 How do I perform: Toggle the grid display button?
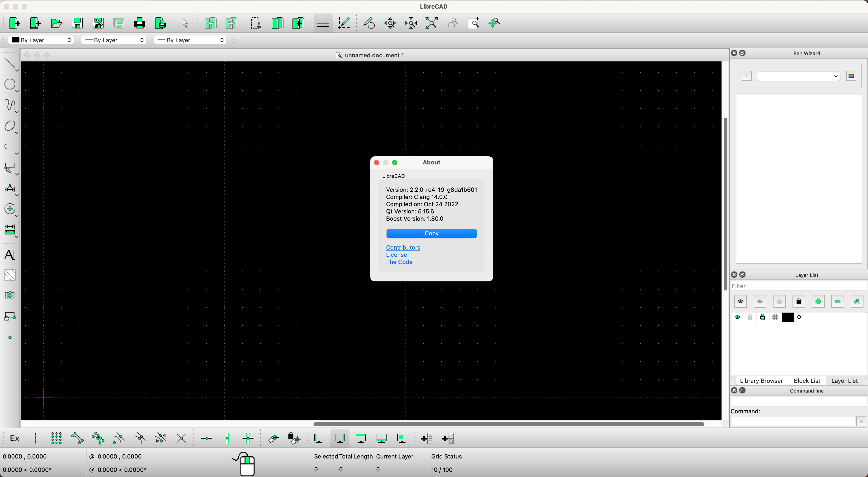[323, 23]
